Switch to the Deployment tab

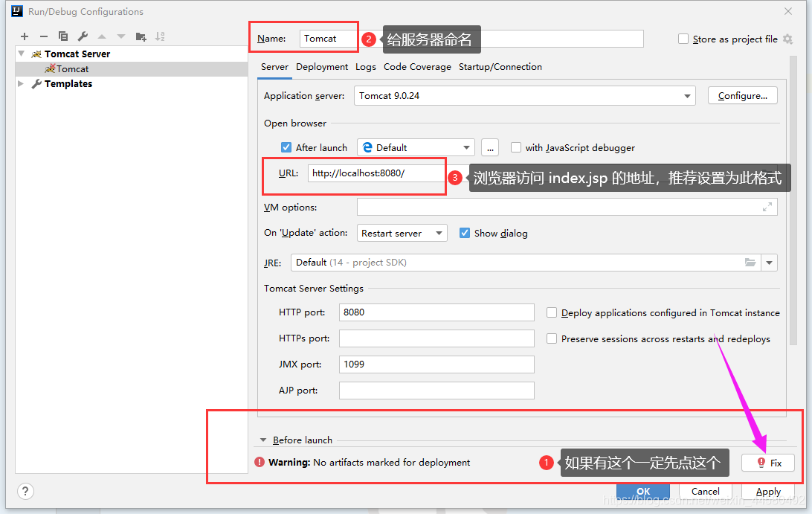(x=322, y=67)
